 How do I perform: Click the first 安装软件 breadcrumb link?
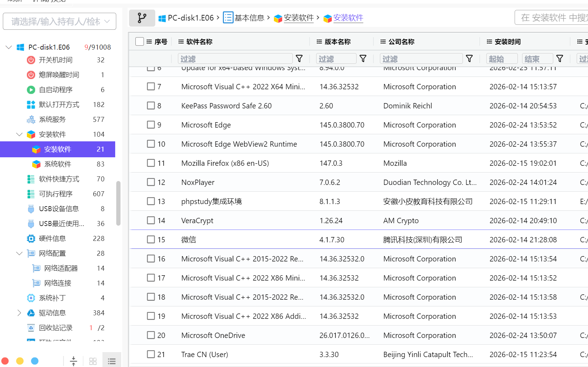point(299,18)
